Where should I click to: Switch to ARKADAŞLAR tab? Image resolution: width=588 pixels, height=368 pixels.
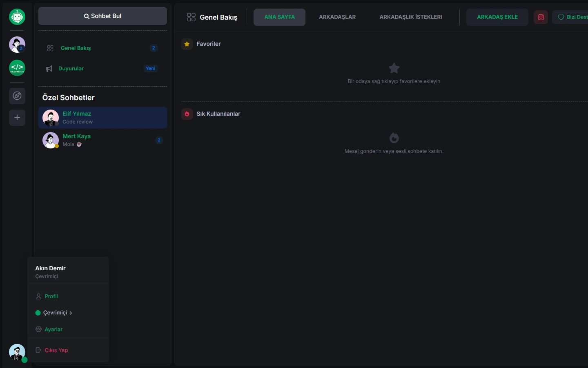pos(337,17)
